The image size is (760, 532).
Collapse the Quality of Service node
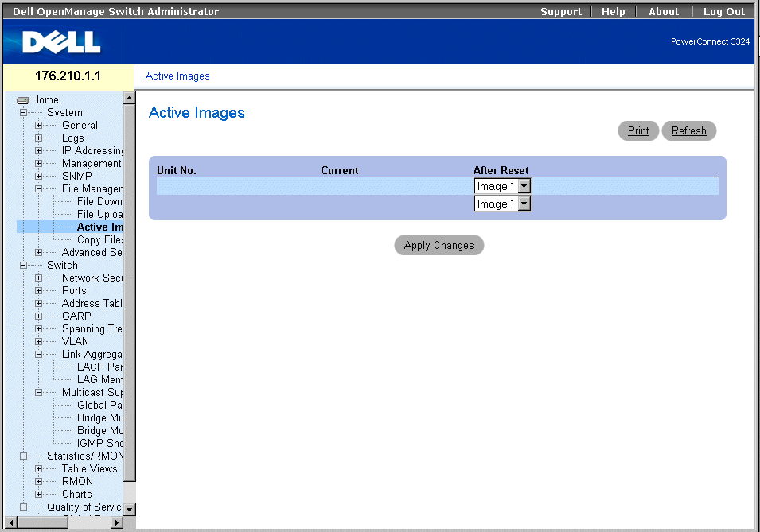click(23, 507)
